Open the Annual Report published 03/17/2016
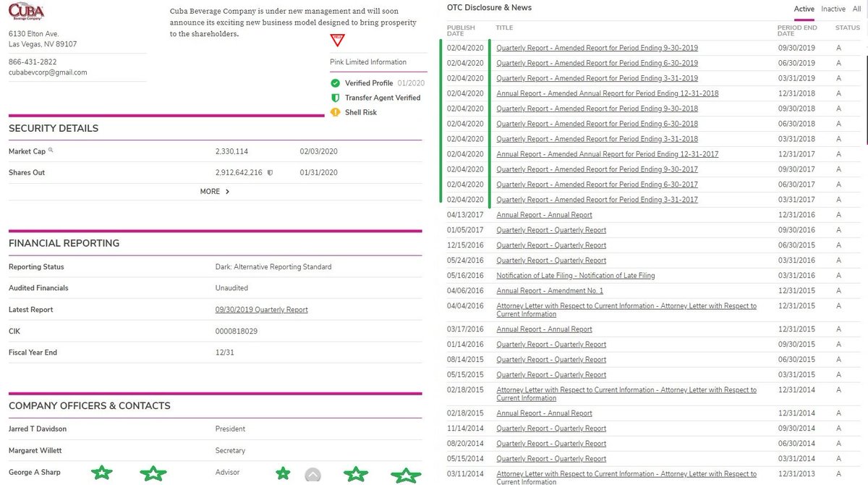The image size is (868, 485). point(544,329)
